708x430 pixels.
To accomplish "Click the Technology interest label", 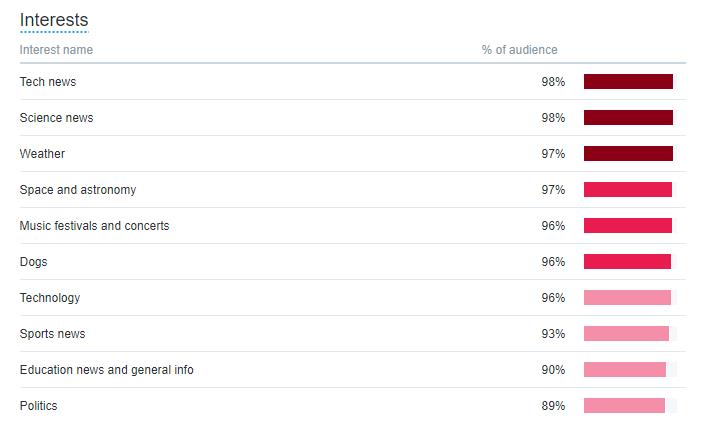I will tap(50, 298).
